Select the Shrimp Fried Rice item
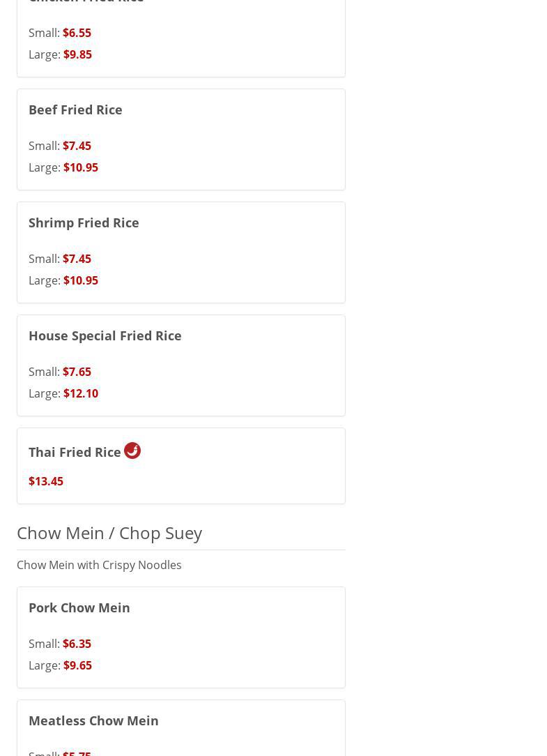This screenshot has width=547, height=756. 84,222
